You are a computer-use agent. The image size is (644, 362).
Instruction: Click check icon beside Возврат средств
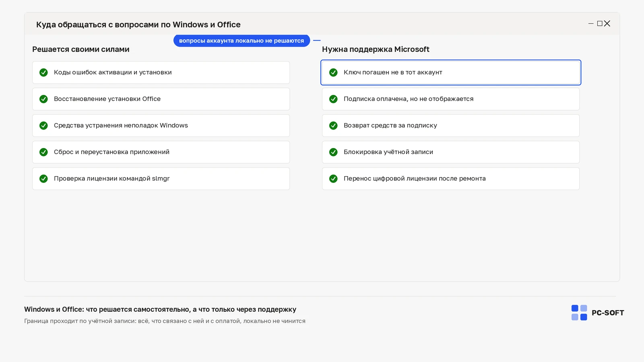click(333, 125)
